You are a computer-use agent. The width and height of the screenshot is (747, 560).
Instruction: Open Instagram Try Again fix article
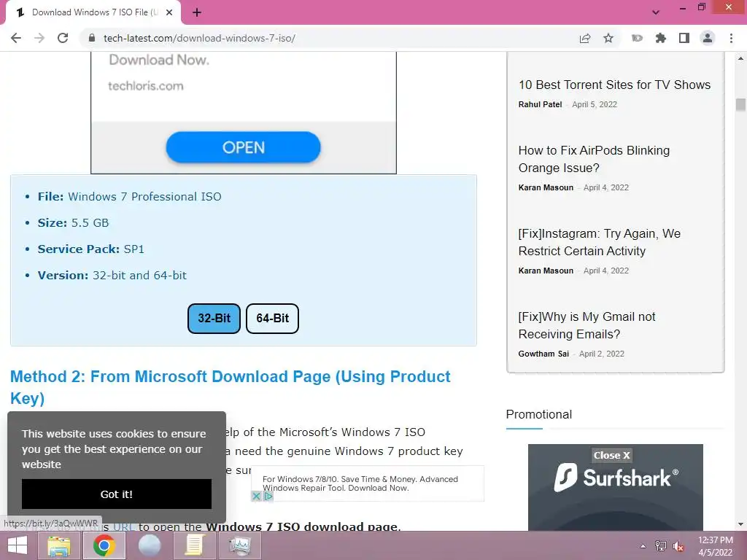(600, 242)
